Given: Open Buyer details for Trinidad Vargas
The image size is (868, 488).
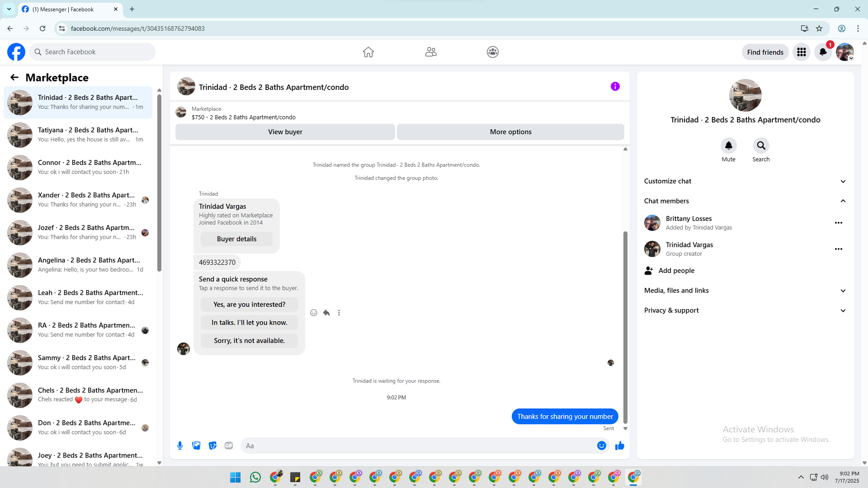Looking at the screenshot, I should (x=236, y=239).
